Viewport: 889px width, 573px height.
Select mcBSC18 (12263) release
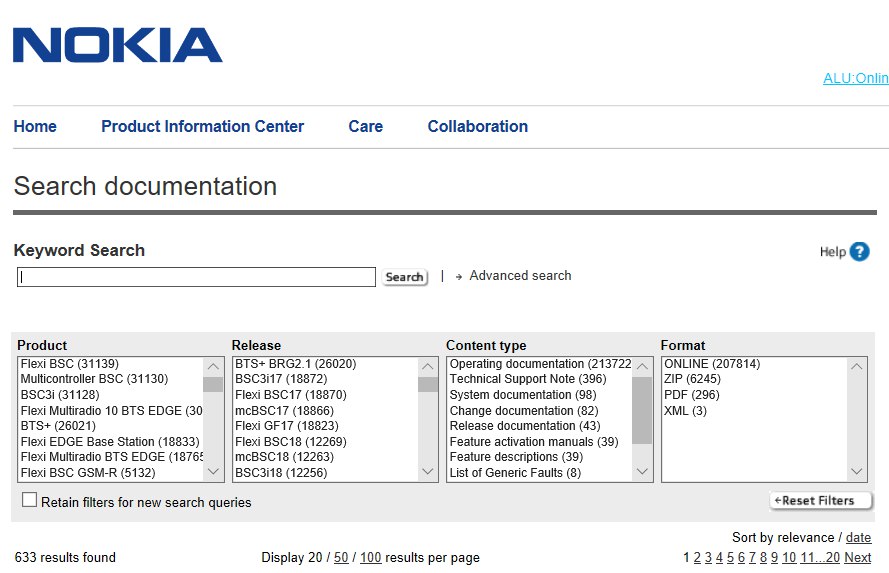coord(284,457)
